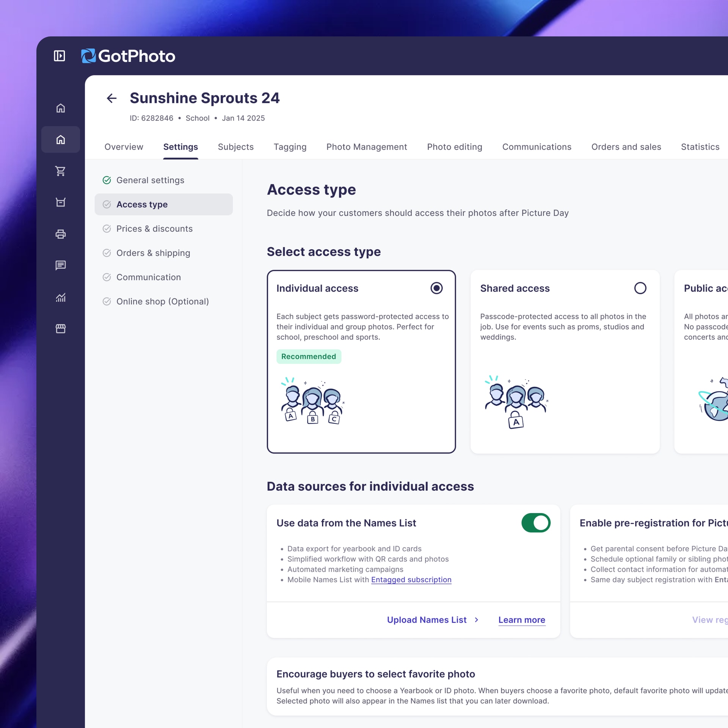Open the storefront sidebar icon

[61, 329]
